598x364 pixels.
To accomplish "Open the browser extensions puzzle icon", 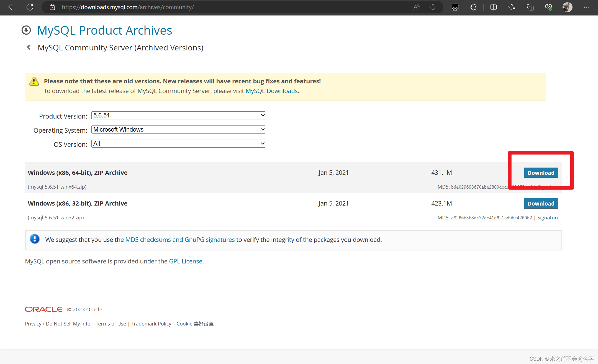I will [x=474, y=7].
